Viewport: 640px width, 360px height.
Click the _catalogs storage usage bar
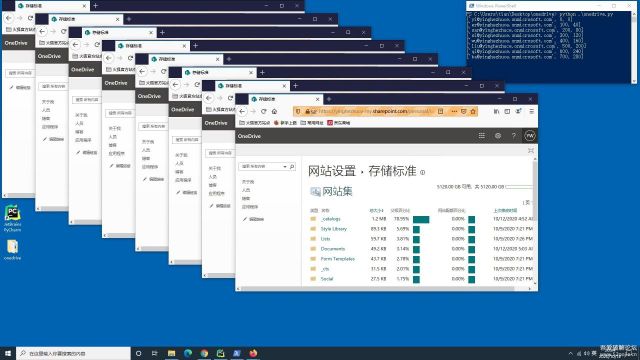click(x=421, y=220)
